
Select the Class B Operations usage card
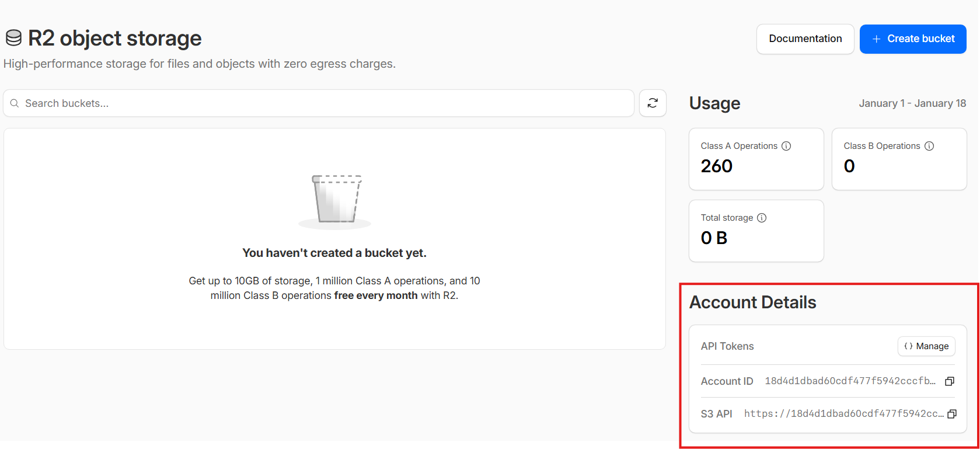point(899,159)
